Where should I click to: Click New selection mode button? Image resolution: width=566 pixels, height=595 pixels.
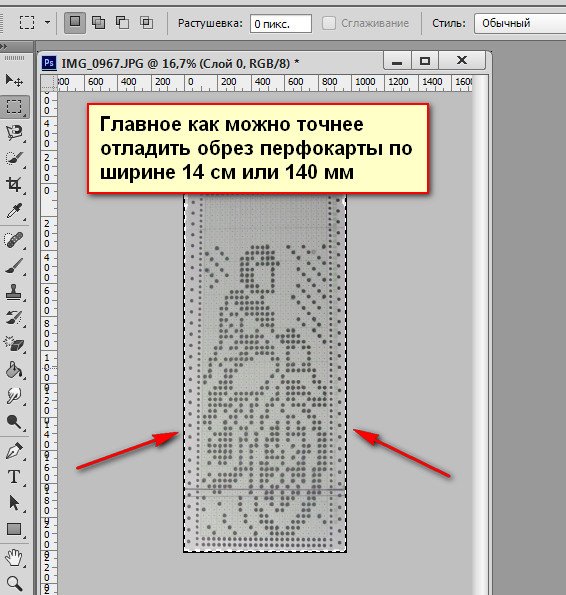(x=75, y=23)
